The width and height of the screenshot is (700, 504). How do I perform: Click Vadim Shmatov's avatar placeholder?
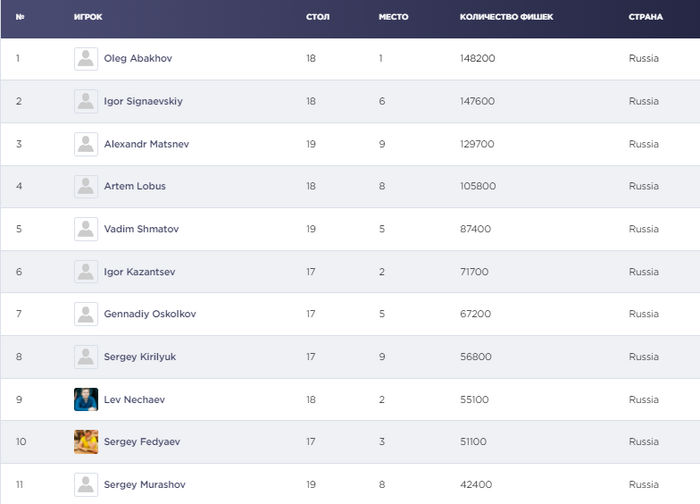pyautogui.click(x=86, y=229)
